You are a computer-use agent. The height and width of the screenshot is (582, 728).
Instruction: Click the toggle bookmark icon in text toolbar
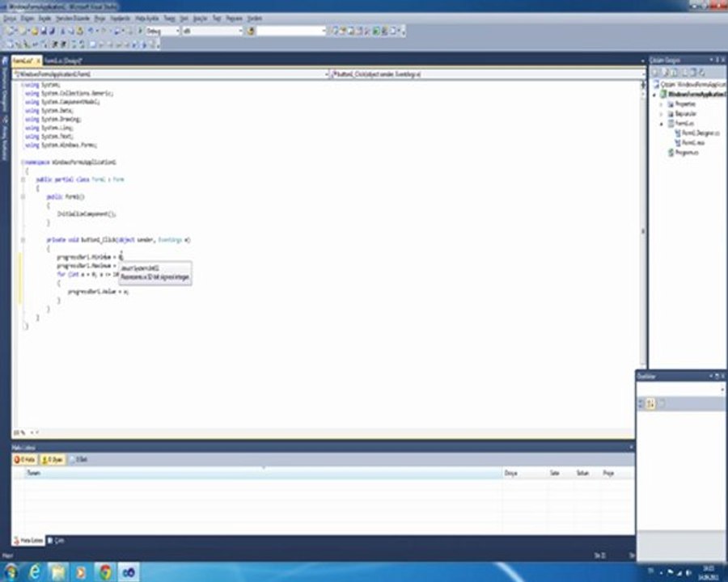93,44
